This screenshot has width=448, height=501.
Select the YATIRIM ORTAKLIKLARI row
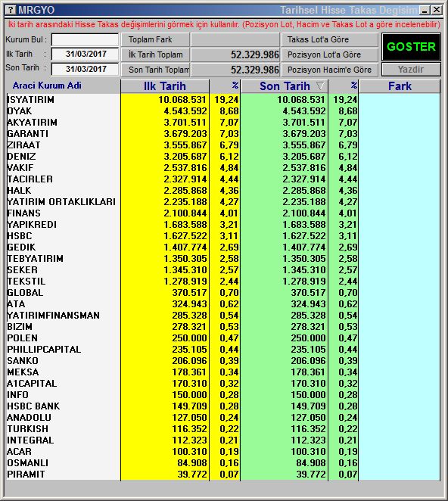(x=223, y=202)
